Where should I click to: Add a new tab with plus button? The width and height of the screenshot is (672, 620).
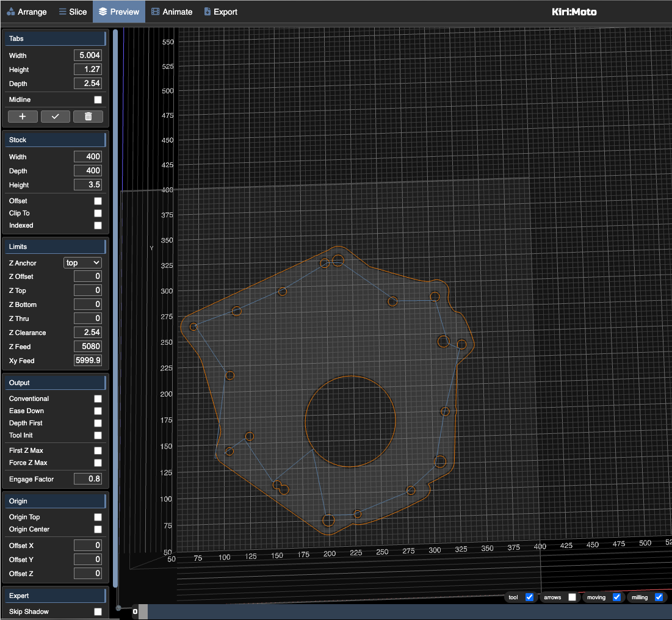pyautogui.click(x=23, y=117)
